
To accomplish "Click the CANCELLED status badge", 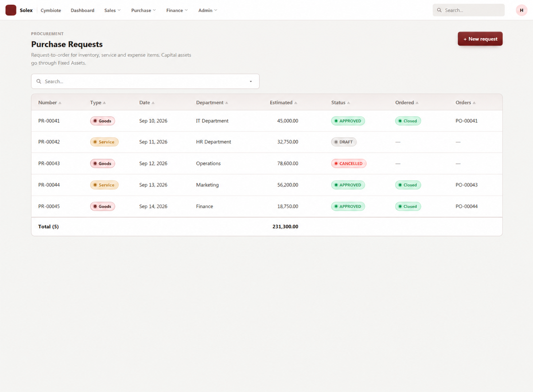I will click(349, 164).
